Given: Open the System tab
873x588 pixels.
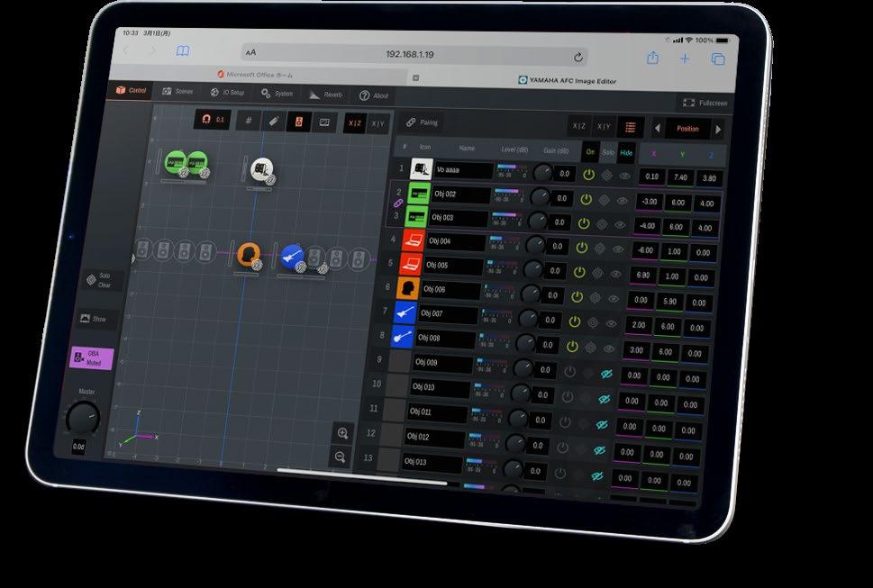Looking at the screenshot, I should pyautogui.click(x=277, y=94).
